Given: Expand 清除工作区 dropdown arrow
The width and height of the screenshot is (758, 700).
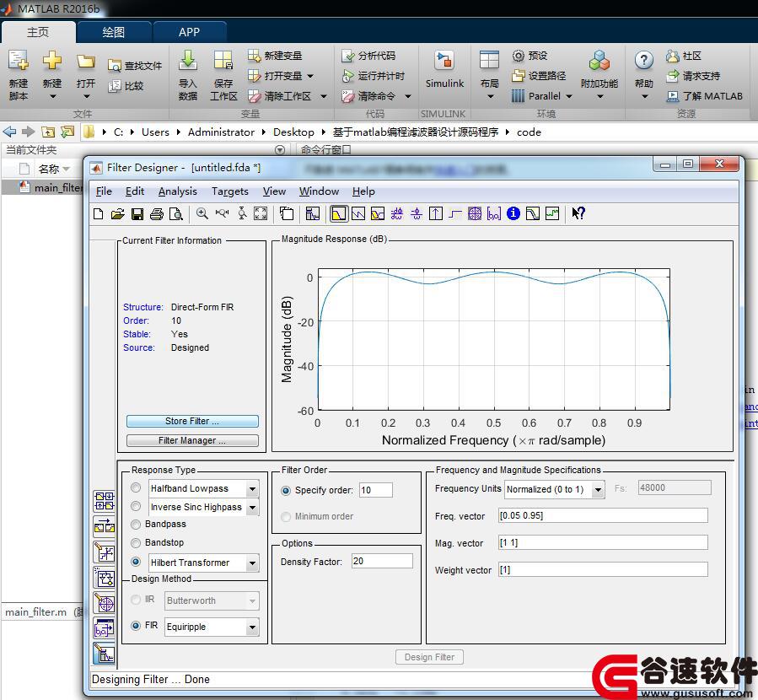Looking at the screenshot, I should (324, 96).
